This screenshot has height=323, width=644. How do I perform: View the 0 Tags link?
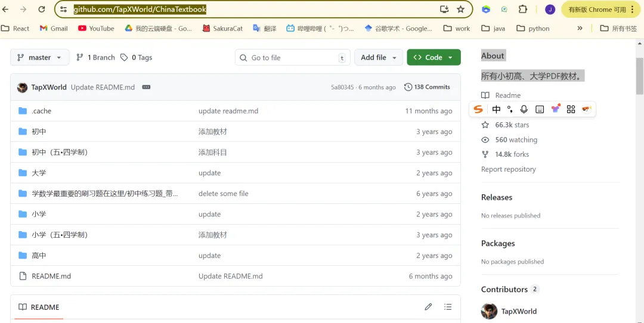137,57
